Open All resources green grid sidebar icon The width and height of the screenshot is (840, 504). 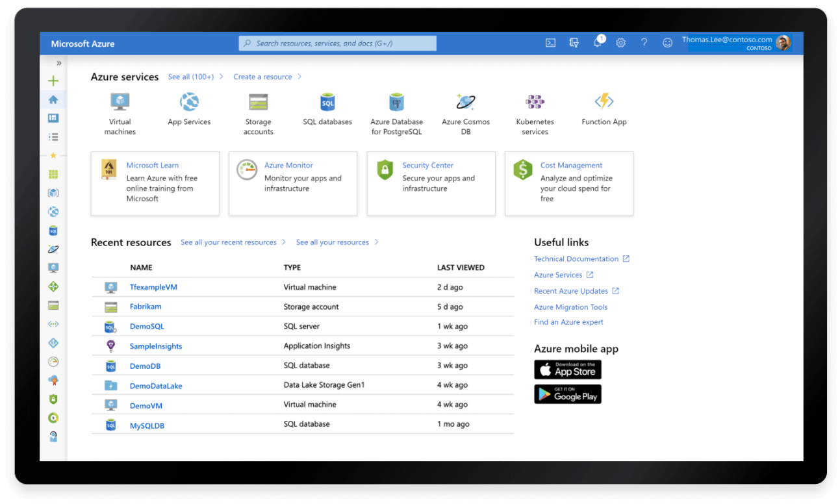point(53,174)
